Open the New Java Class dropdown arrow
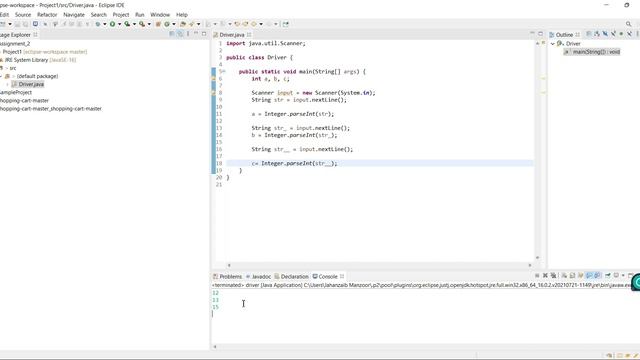This screenshot has height=360, width=640. (173, 24)
